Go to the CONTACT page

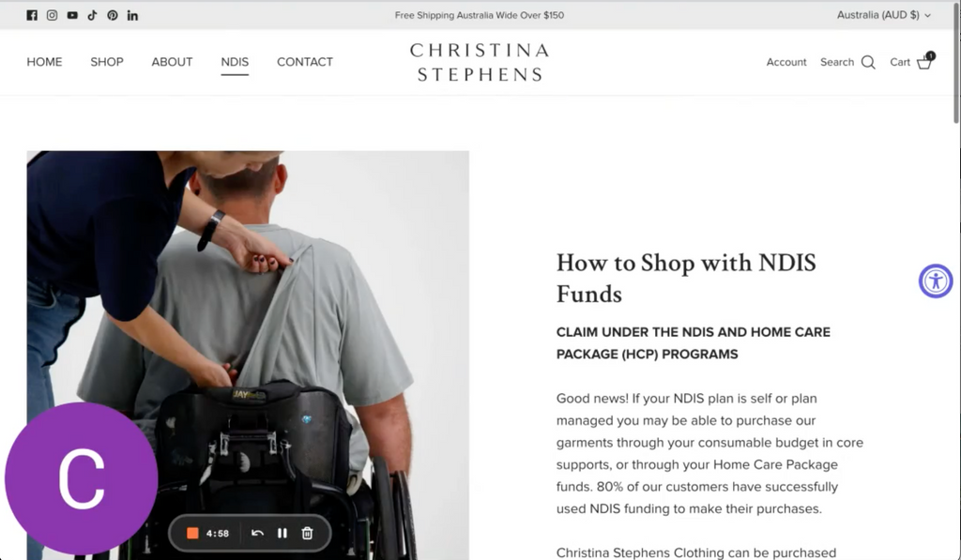305,62
